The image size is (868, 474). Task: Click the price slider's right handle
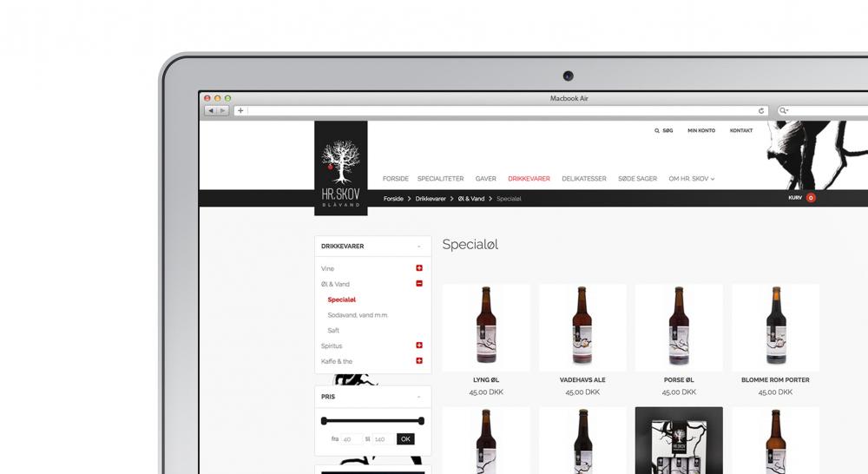421,421
